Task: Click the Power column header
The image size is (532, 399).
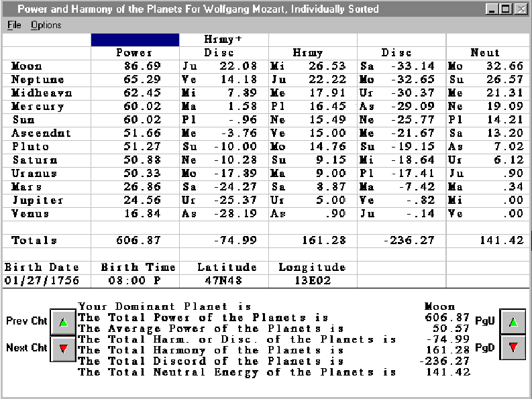Action: [135, 52]
